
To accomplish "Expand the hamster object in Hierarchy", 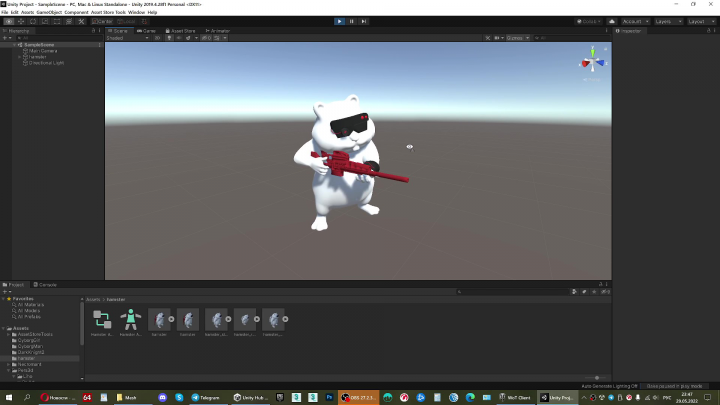I will coord(19,57).
